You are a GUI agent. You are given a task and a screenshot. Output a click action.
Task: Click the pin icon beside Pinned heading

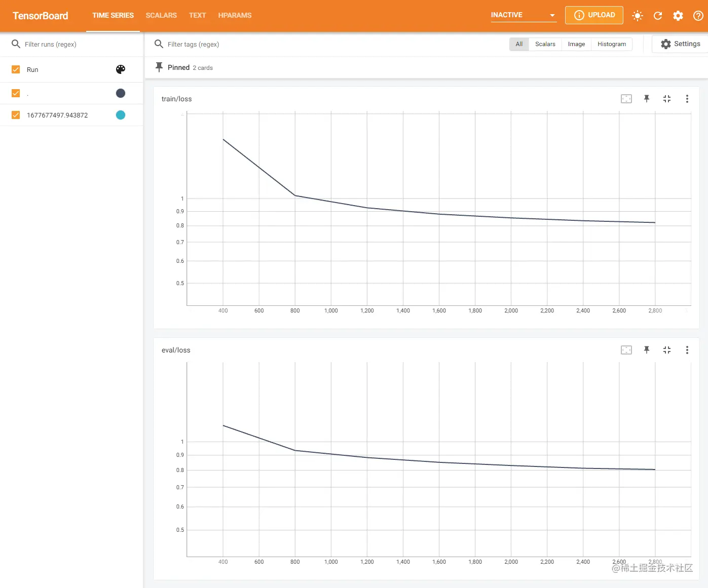[x=159, y=67]
